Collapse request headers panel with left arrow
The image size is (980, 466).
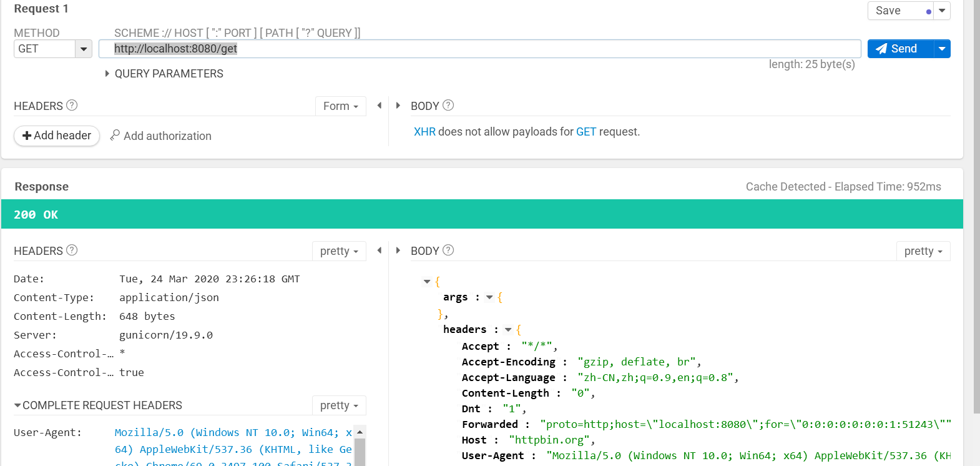tap(379, 106)
